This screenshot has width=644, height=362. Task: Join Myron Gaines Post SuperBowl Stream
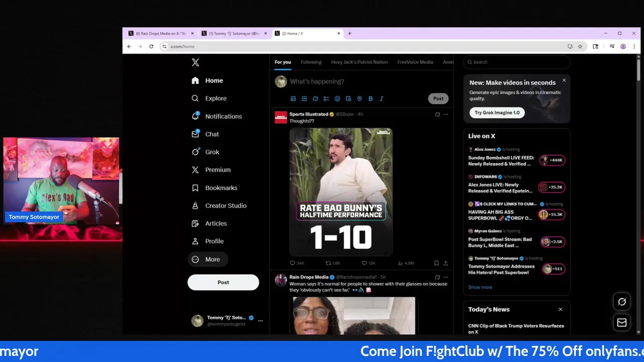[x=517, y=239]
